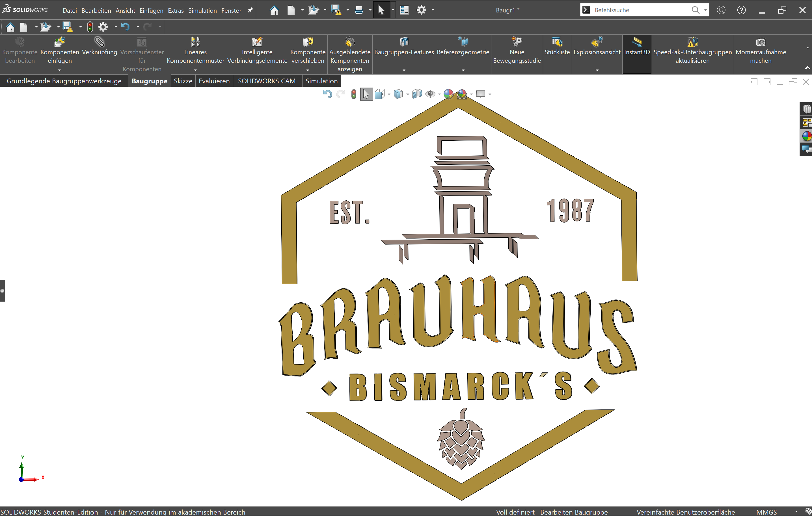Click the 'Vereinfachte Benutzeroberfläche' status text
The image size is (812, 516).
686,512
